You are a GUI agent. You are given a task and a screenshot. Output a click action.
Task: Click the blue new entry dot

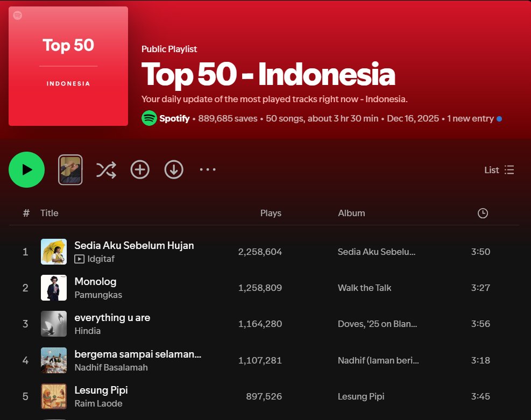click(x=499, y=119)
